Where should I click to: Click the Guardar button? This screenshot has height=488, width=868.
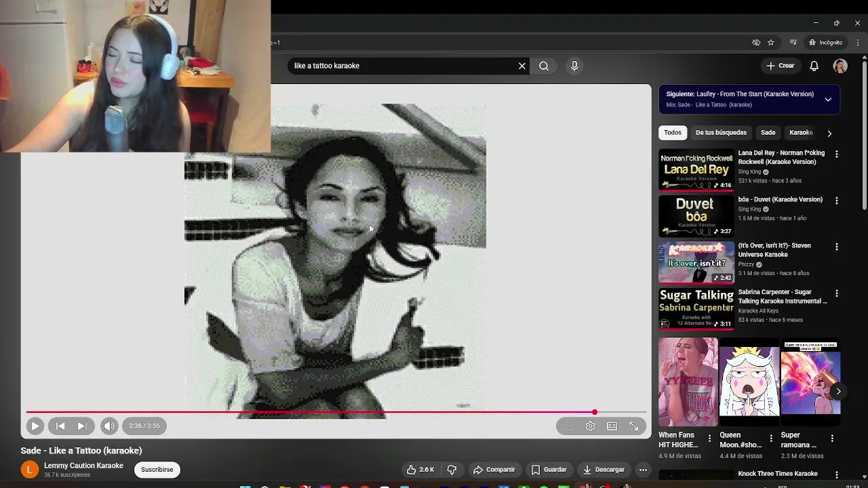(549, 470)
